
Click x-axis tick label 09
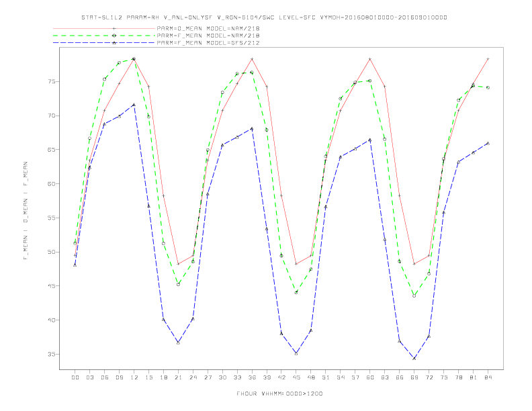[119, 377]
